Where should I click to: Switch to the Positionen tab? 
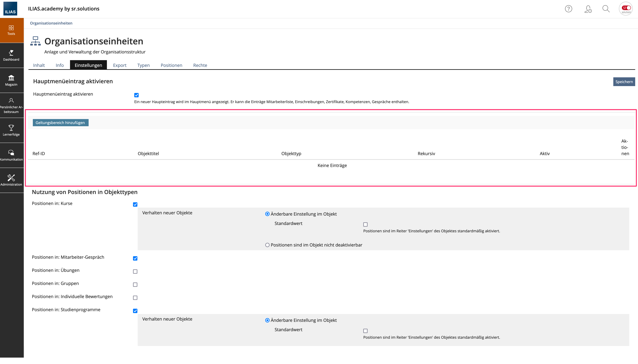(171, 65)
